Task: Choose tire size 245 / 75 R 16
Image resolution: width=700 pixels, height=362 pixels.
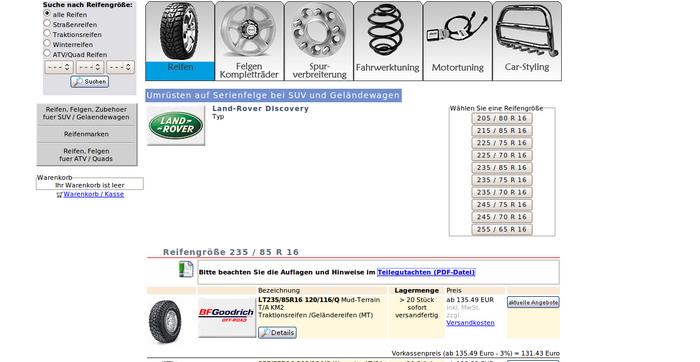Action: [502, 204]
